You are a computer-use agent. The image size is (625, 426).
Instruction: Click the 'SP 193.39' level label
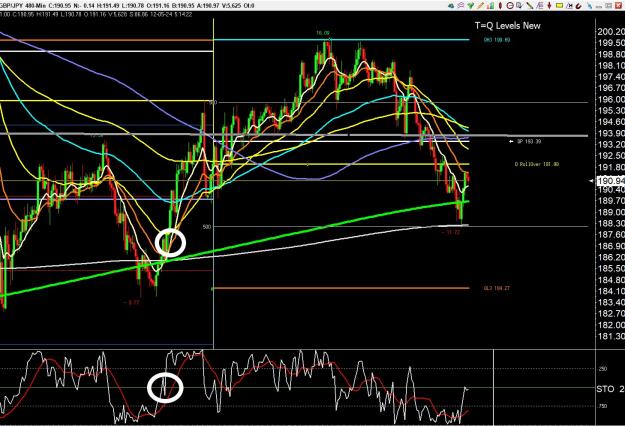(x=529, y=141)
